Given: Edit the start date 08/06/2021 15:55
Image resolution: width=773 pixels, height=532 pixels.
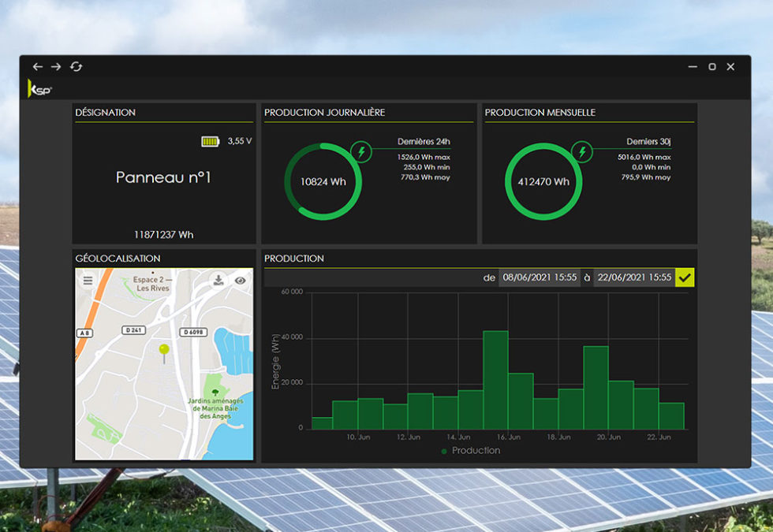Looking at the screenshot, I should click(540, 277).
